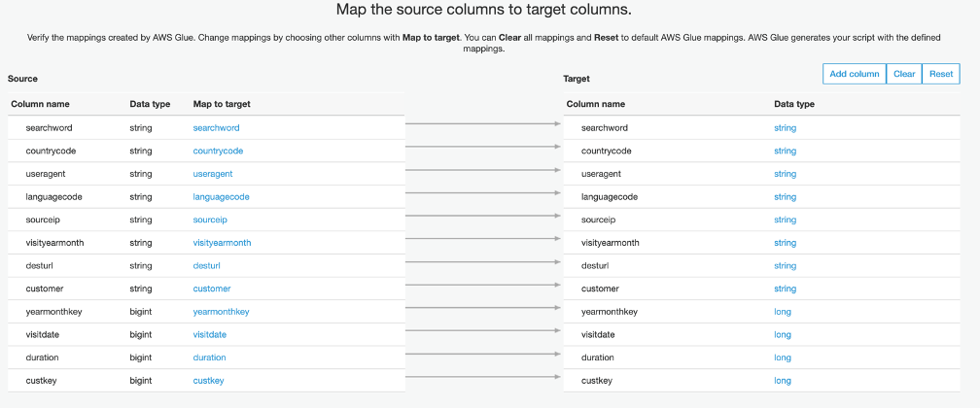Click the Add column button
Viewport: 980px width, 408px height.
click(x=855, y=74)
